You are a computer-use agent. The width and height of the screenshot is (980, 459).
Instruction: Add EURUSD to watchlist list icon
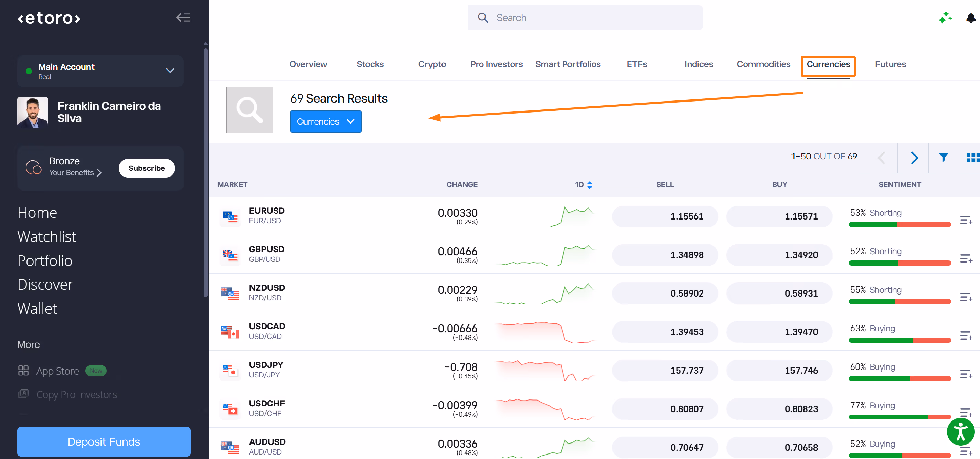pyautogui.click(x=966, y=220)
